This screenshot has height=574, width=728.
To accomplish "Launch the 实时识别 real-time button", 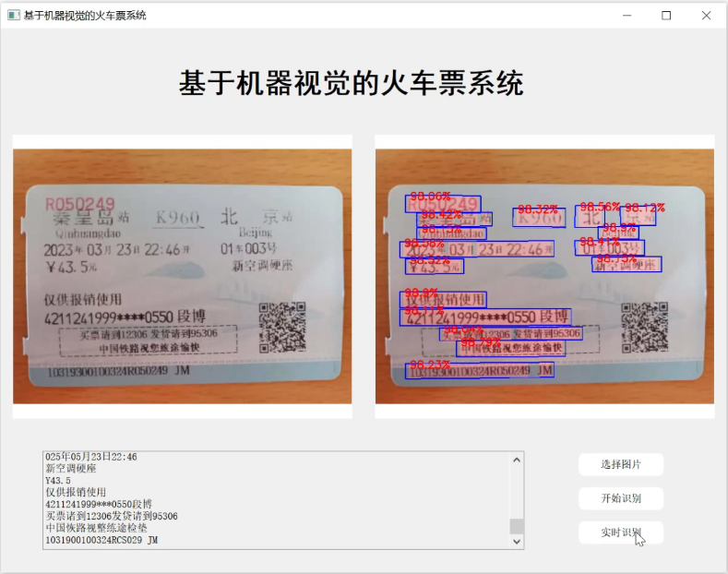I will [x=621, y=532].
